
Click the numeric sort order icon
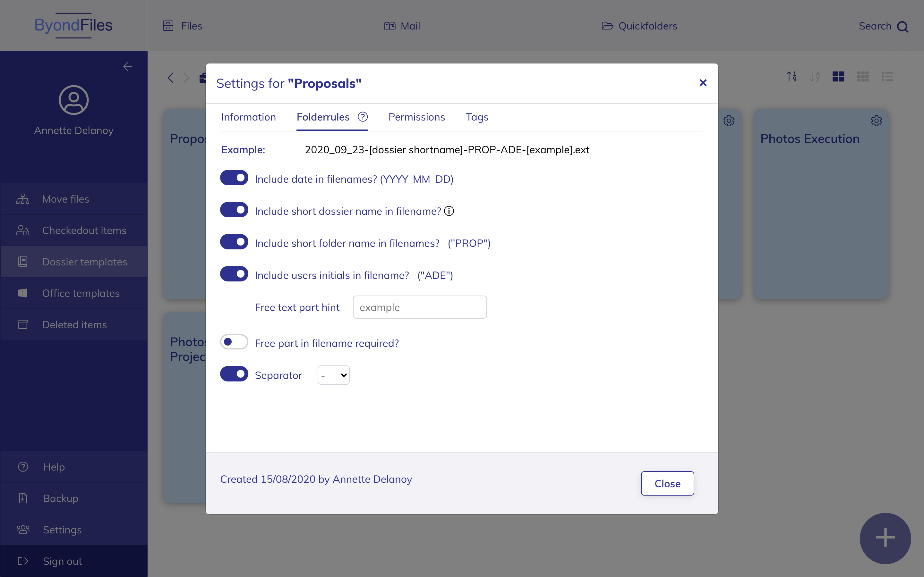coord(791,77)
